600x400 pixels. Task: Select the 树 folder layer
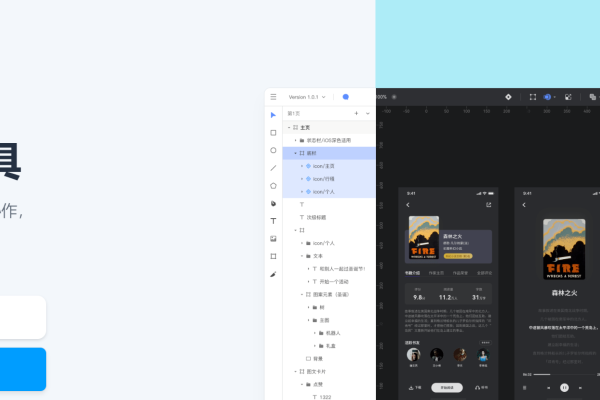tap(329, 307)
